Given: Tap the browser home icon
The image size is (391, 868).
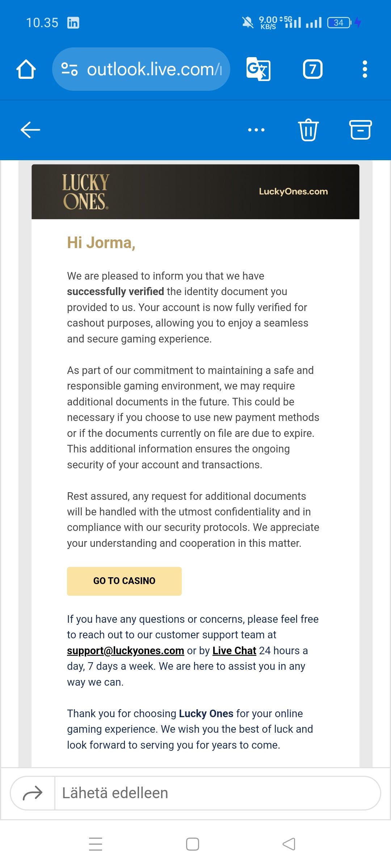Looking at the screenshot, I should [x=26, y=69].
